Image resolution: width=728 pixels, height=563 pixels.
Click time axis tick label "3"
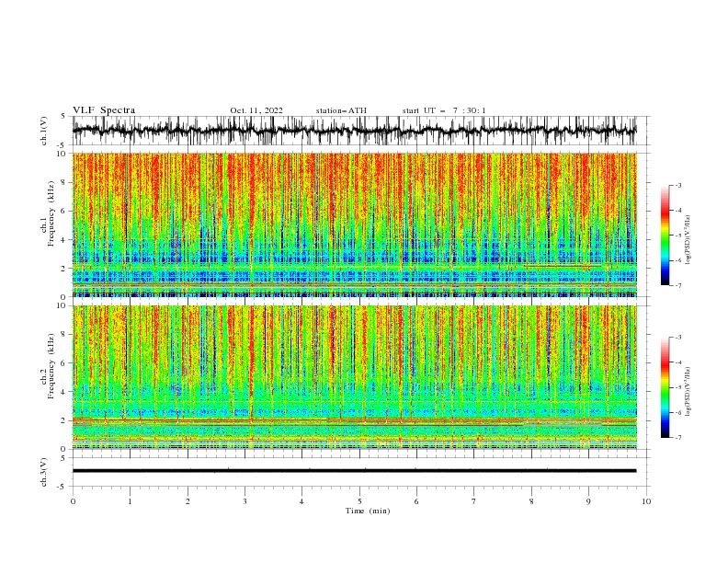click(245, 501)
